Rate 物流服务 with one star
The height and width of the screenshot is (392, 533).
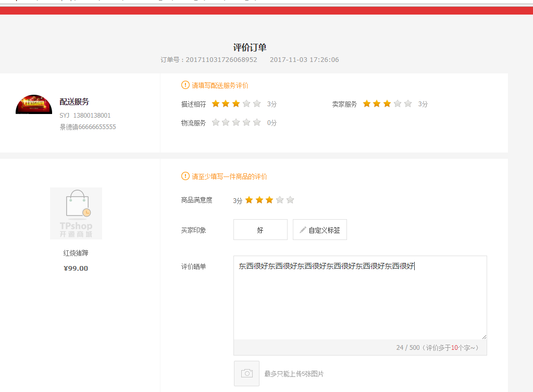216,123
